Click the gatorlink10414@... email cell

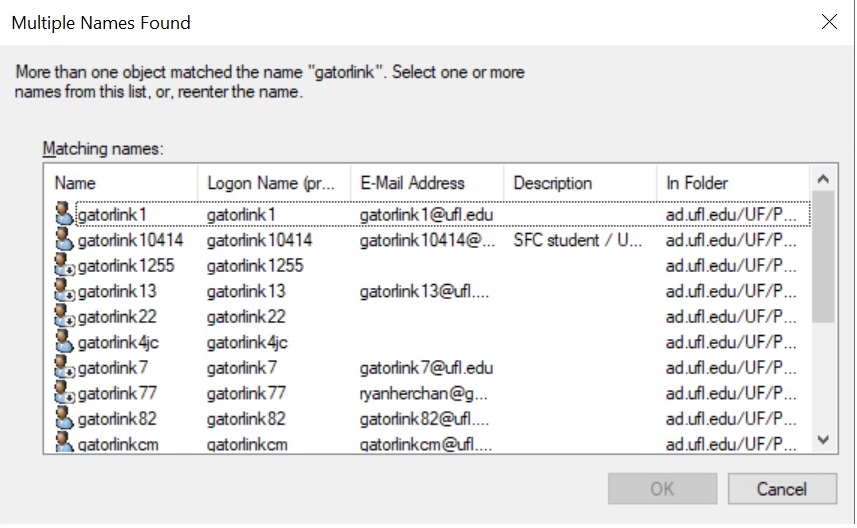[427, 240]
